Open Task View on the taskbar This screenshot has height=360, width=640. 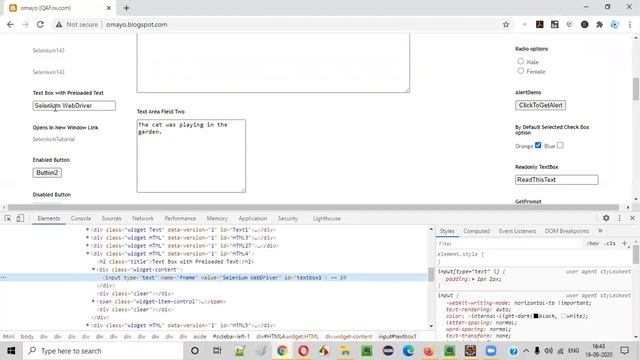point(217,351)
